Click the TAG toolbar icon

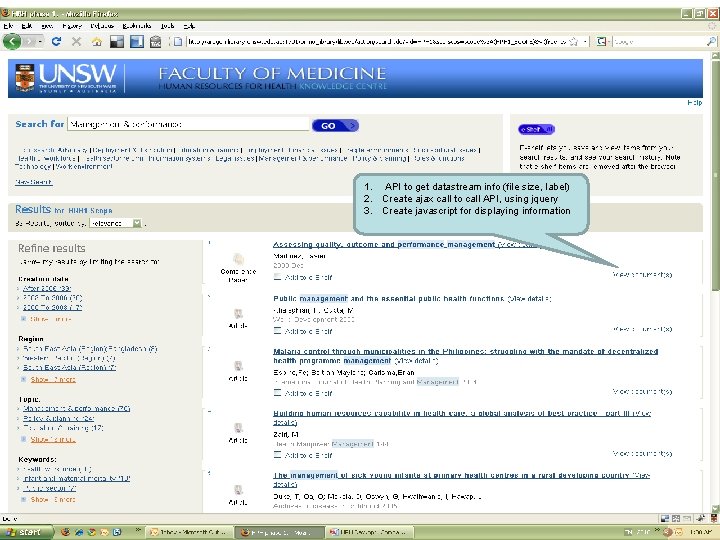click(x=156, y=42)
